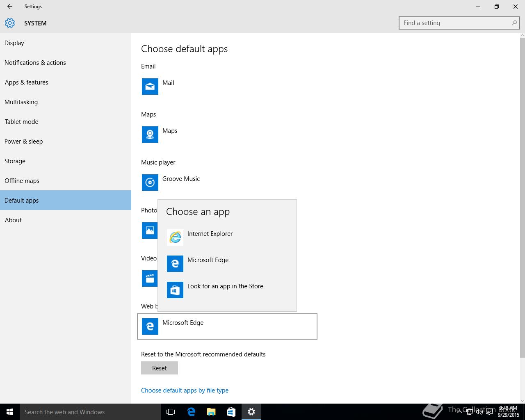The width and height of the screenshot is (525, 420).
Task: Click the Mail app icon
Action: (x=150, y=87)
